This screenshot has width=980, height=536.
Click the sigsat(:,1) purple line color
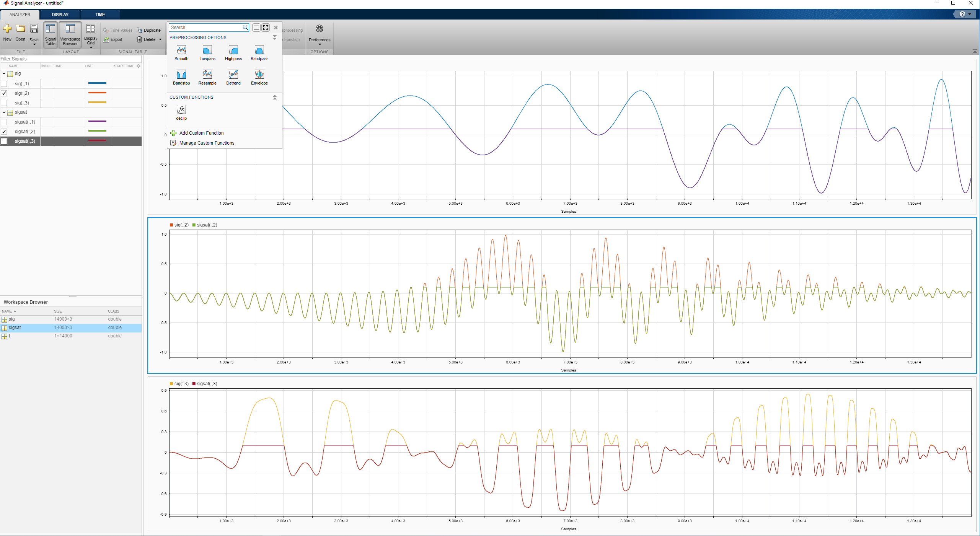coord(97,122)
